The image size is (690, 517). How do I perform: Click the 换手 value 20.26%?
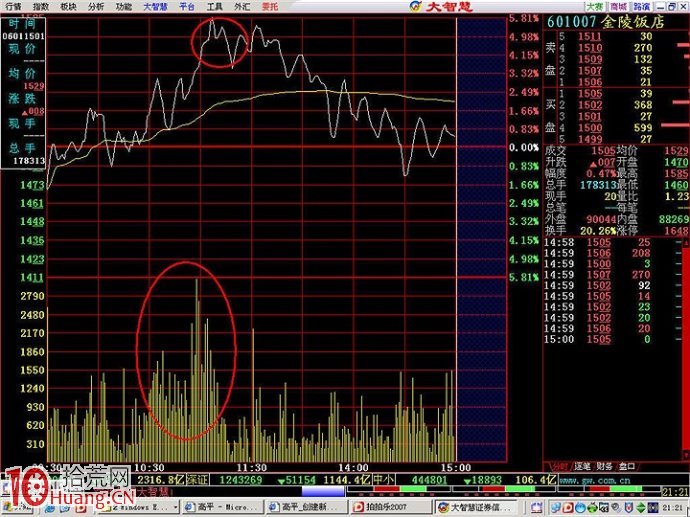tap(598, 231)
